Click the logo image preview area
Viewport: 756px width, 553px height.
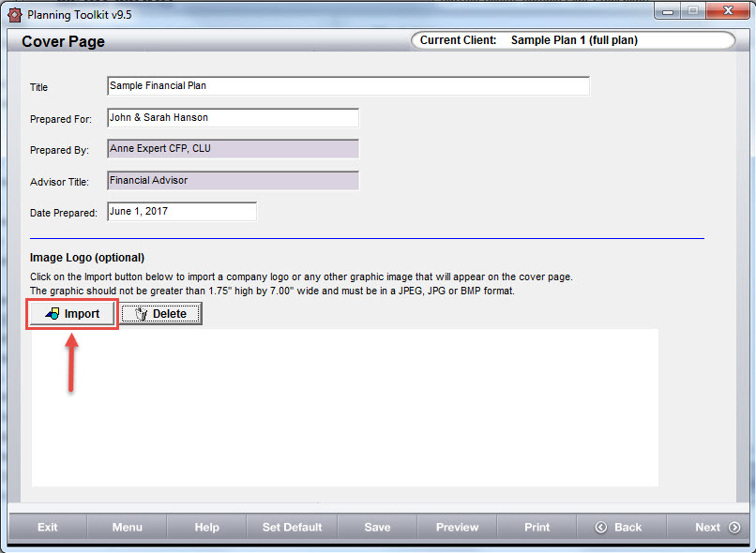(x=345, y=408)
